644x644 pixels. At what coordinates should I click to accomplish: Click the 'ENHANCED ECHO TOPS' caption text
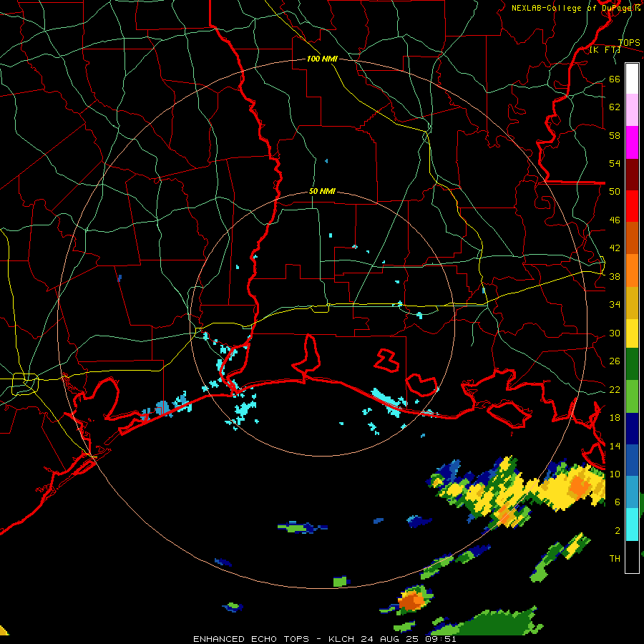pos(251,639)
